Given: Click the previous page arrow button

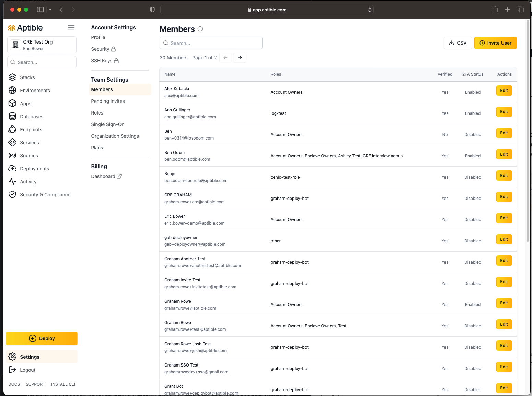Looking at the screenshot, I should pyautogui.click(x=225, y=58).
